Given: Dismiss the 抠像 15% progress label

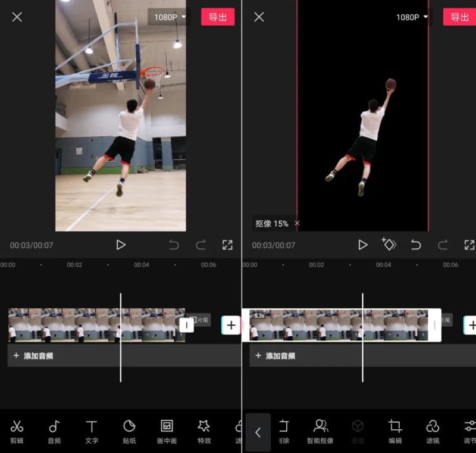Looking at the screenshot, I should pyautogui.click(x=297, y=223).
